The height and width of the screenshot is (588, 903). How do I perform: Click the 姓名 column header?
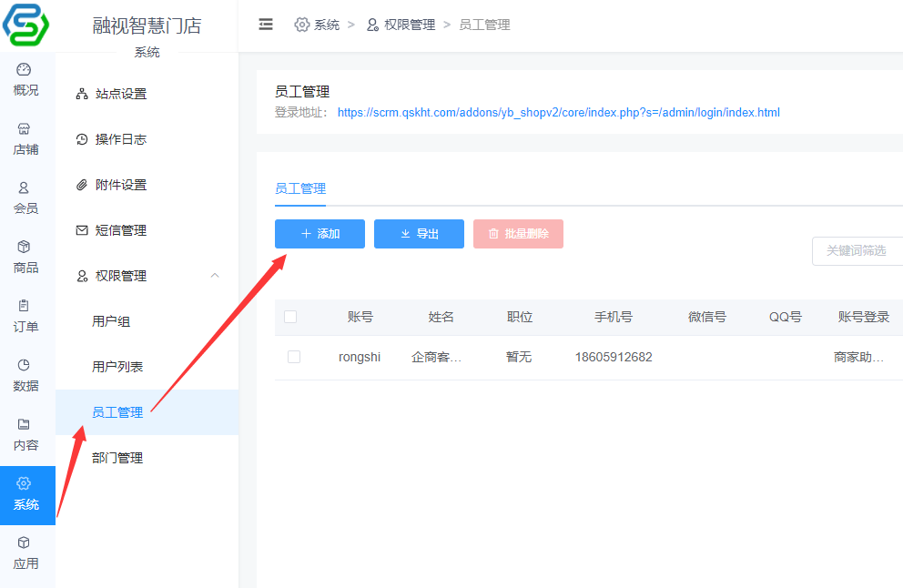tap(441, 317)
